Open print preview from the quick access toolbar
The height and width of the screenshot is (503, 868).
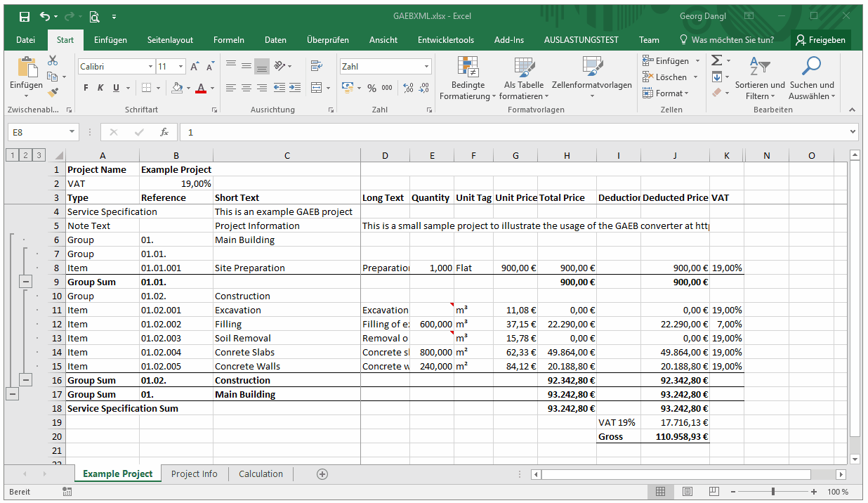click(x=94, y=16)
